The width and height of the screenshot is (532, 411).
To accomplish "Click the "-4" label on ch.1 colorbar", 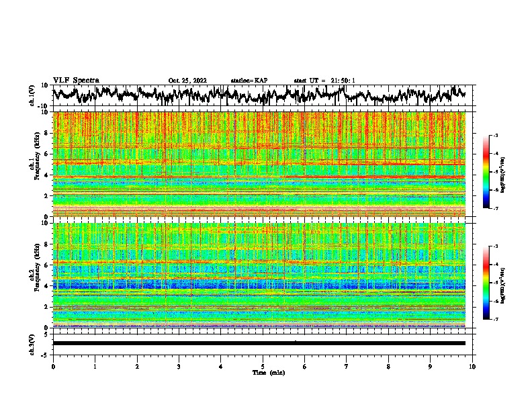I will (x=496, y=154).
